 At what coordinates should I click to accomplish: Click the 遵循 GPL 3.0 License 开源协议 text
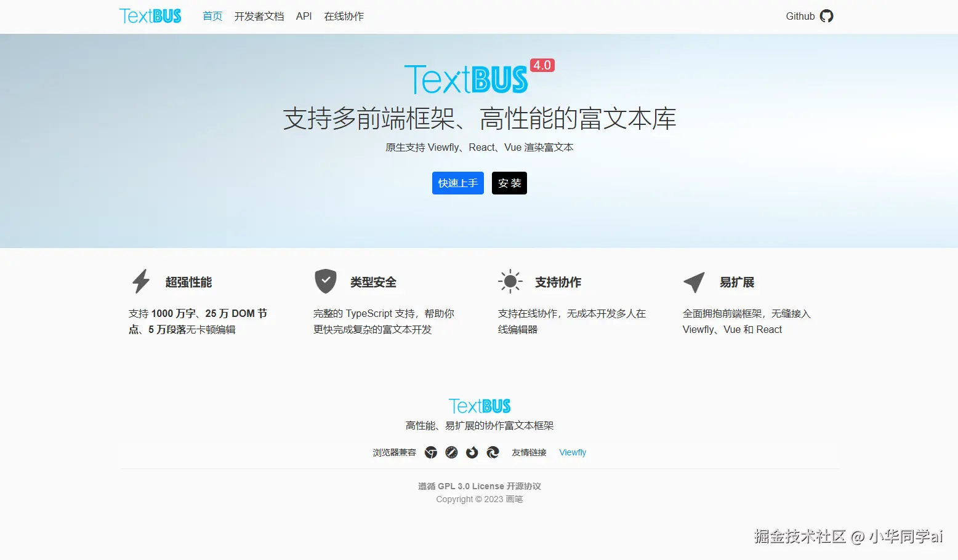[x=480, y=486]
